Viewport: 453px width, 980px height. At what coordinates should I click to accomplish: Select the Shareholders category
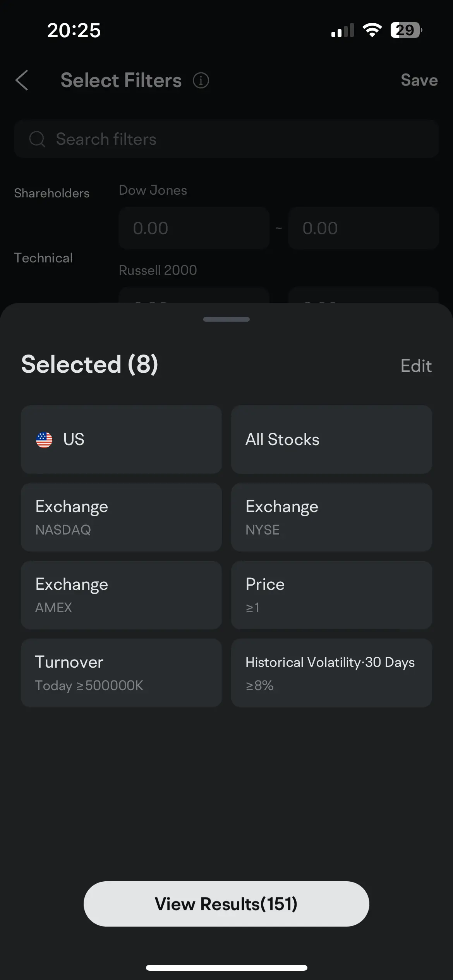tap(51, 193)
